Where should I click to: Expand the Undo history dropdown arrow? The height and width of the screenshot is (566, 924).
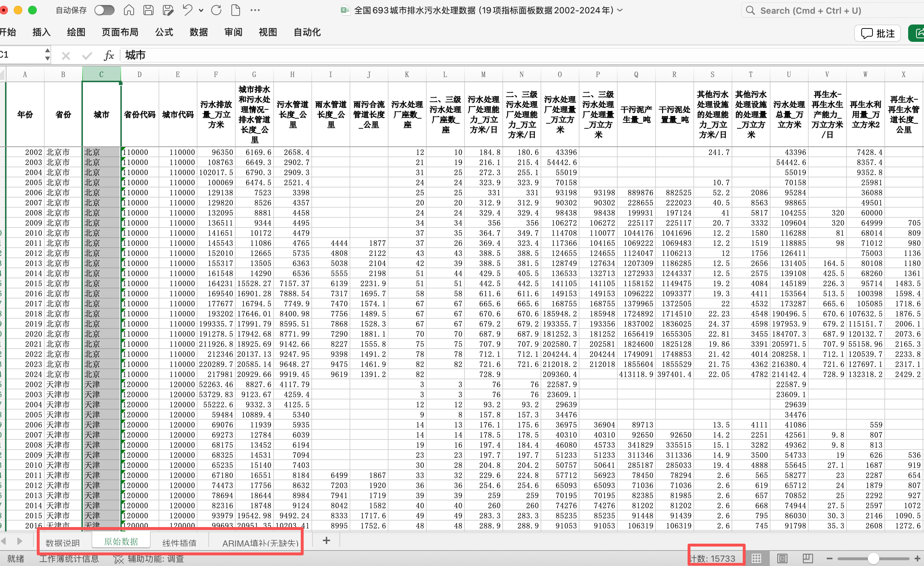point(201,10)
